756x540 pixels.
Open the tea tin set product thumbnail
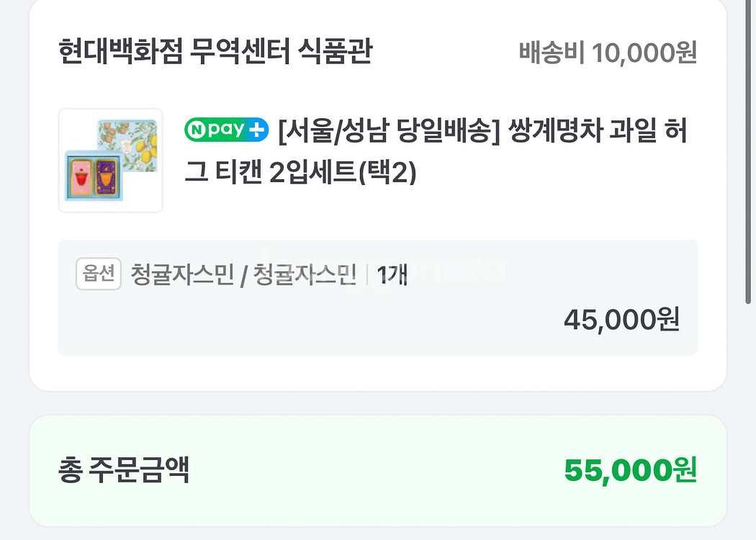[110, 161]
